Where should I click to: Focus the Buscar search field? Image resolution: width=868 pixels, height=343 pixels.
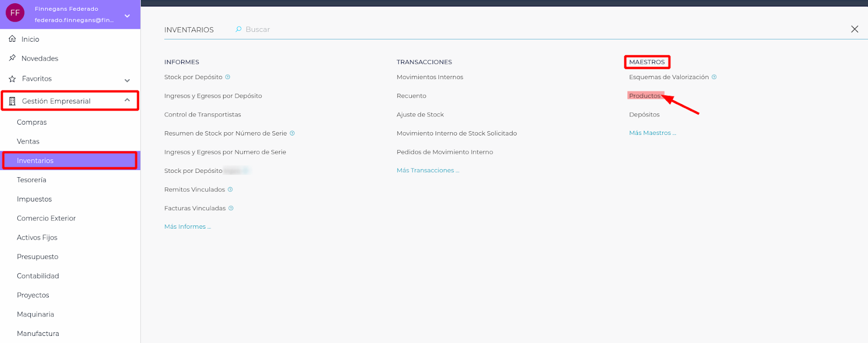[258, 29]
